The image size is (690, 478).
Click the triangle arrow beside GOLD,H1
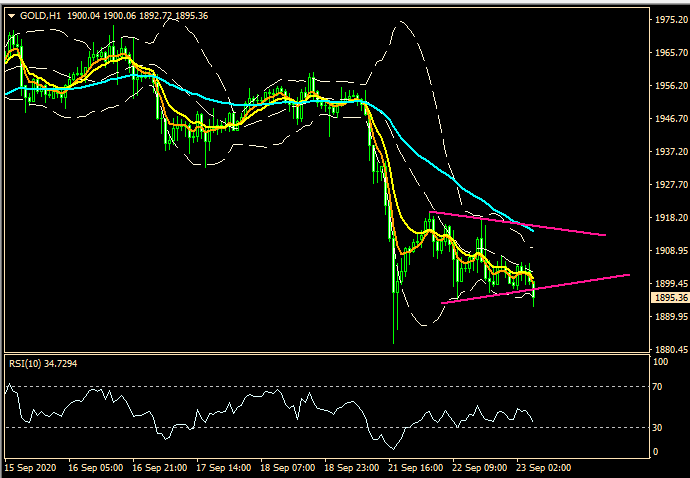coord(11,15)
